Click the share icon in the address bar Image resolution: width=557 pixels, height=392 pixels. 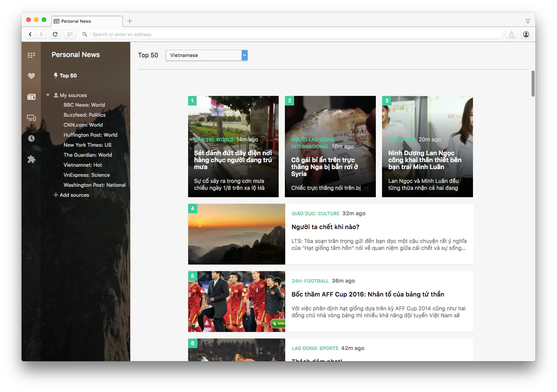pos(512,34)
